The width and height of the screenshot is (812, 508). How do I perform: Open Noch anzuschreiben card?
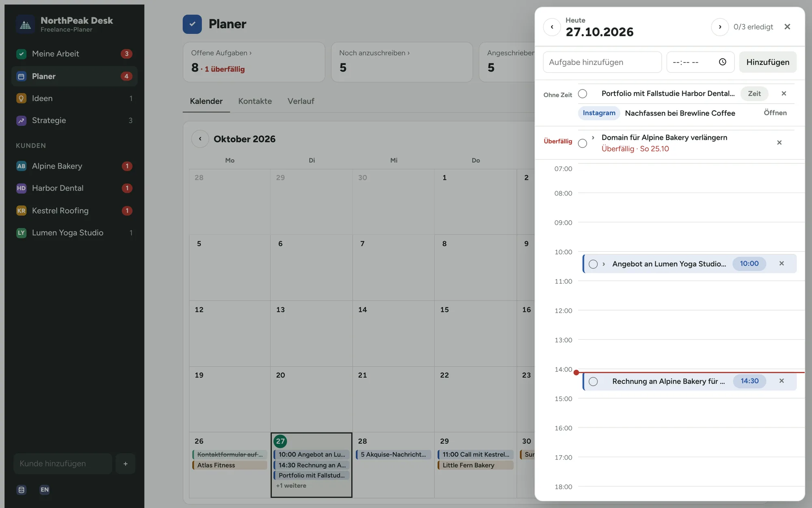(402, 62)
